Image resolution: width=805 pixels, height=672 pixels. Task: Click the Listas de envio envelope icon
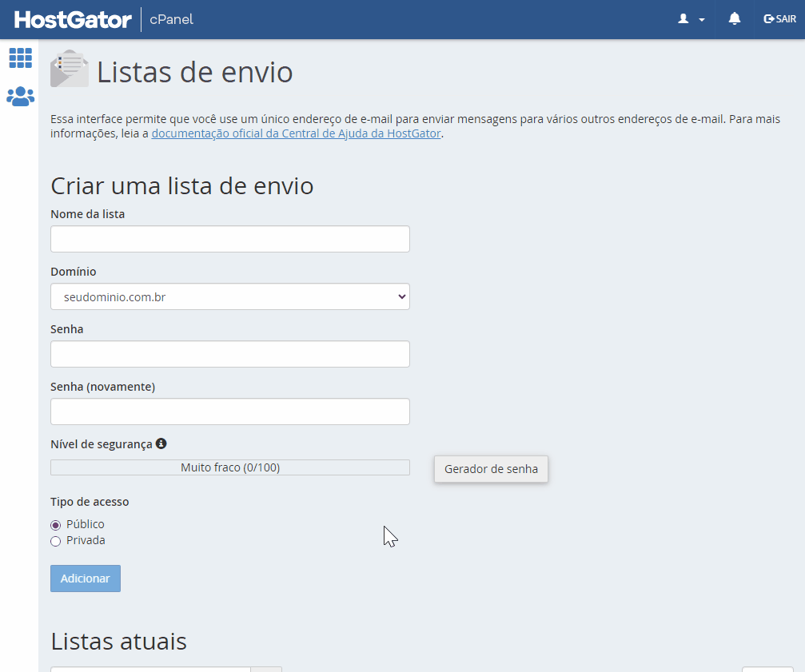click(x=70, y=69)
